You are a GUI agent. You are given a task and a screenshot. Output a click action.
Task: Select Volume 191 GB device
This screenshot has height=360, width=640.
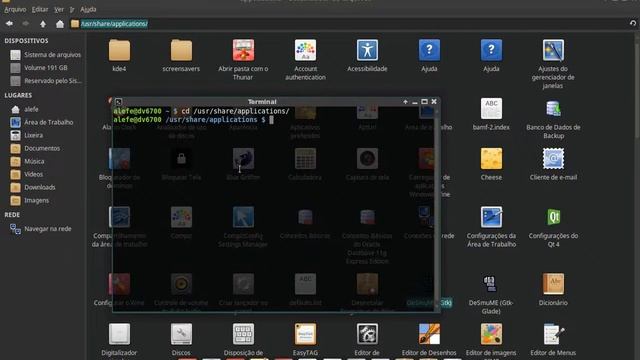pyautogui.click(x=39, y=68)
